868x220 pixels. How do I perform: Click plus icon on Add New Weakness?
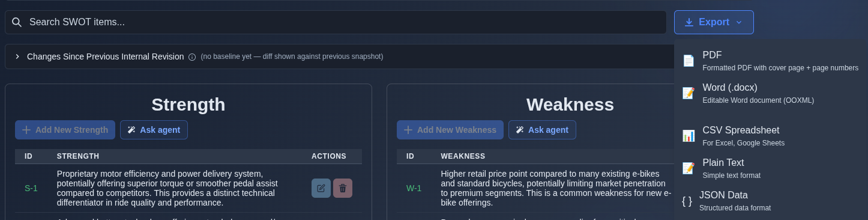[x=408, y=130]
